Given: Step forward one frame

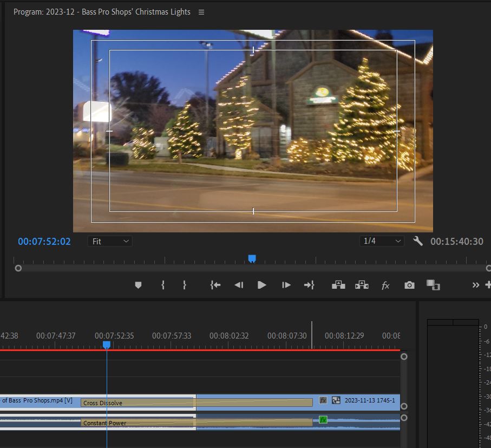Looking at the screenshot, I should tap(286, 285).
